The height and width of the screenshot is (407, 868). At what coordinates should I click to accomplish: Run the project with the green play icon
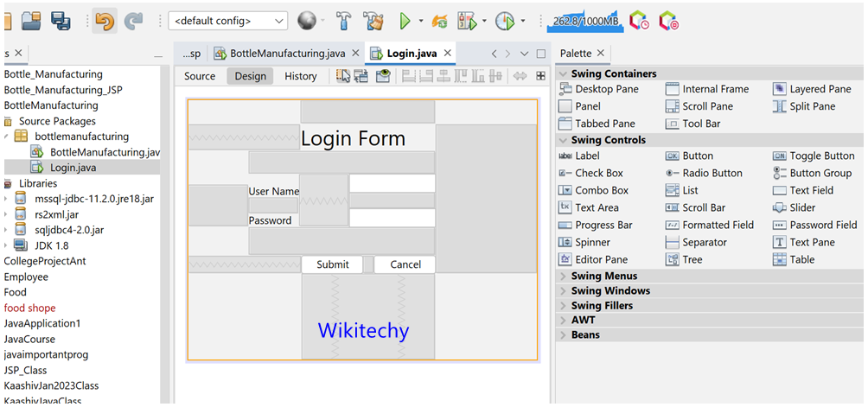pos(405,20)
